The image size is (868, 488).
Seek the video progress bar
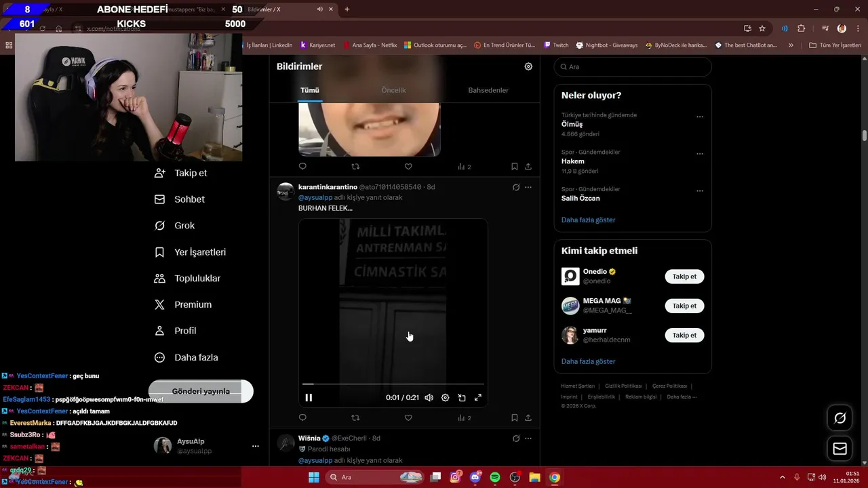[393, 384]
